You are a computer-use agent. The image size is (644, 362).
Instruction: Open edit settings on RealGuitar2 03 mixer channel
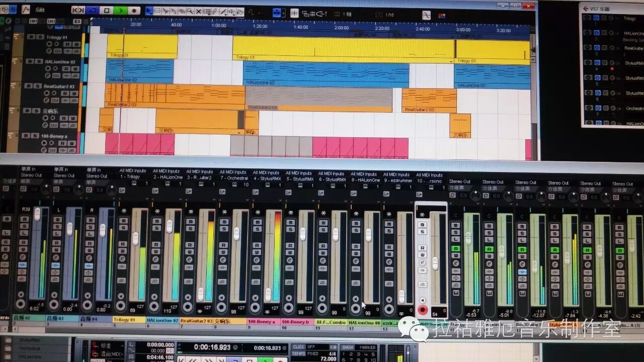pos(189,259)
